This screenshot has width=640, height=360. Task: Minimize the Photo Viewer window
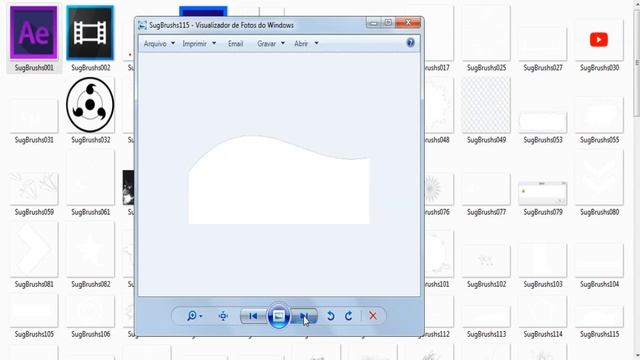click(373, 22)
